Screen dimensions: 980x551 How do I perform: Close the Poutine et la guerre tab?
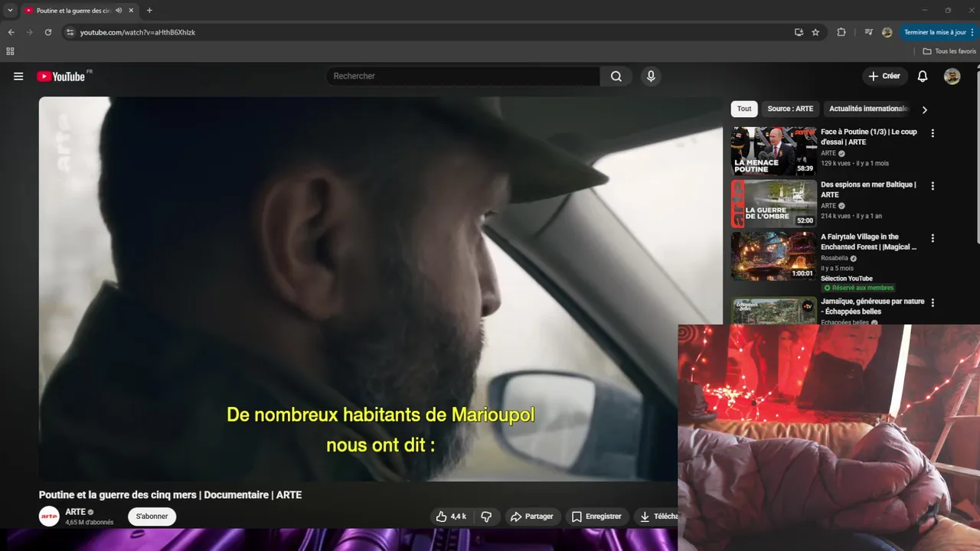(131, 11)
